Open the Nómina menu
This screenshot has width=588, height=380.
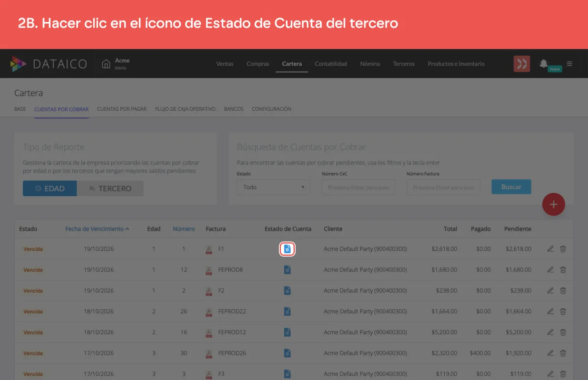tap(370, 64)
